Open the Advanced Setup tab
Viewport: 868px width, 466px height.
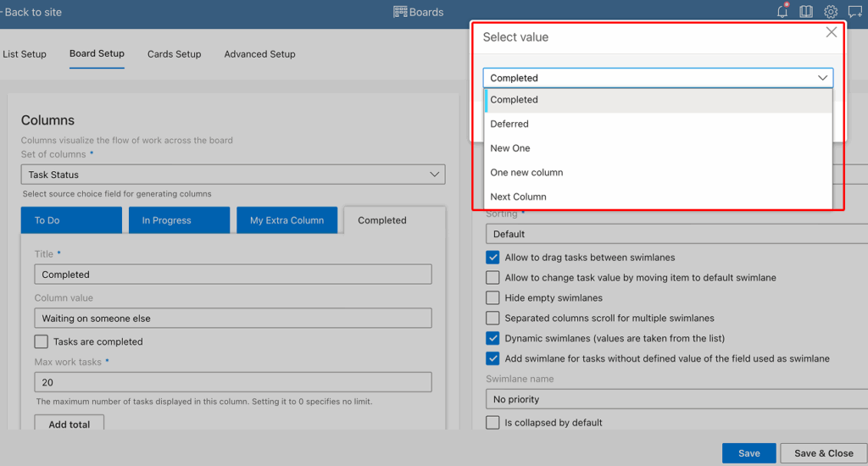coord(259,54)
